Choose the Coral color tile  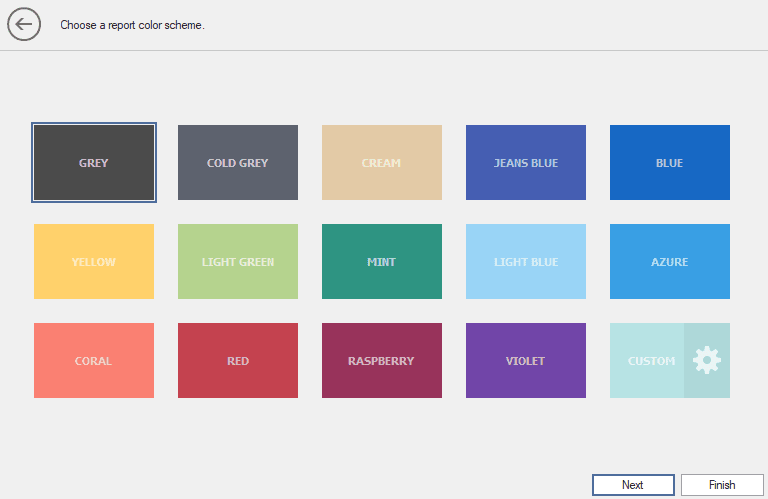94,360
